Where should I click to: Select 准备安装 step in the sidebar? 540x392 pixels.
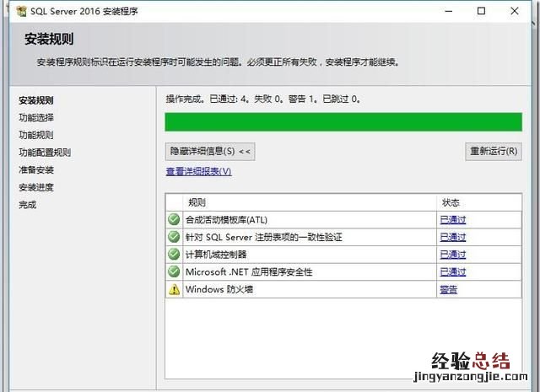[36, 170]
